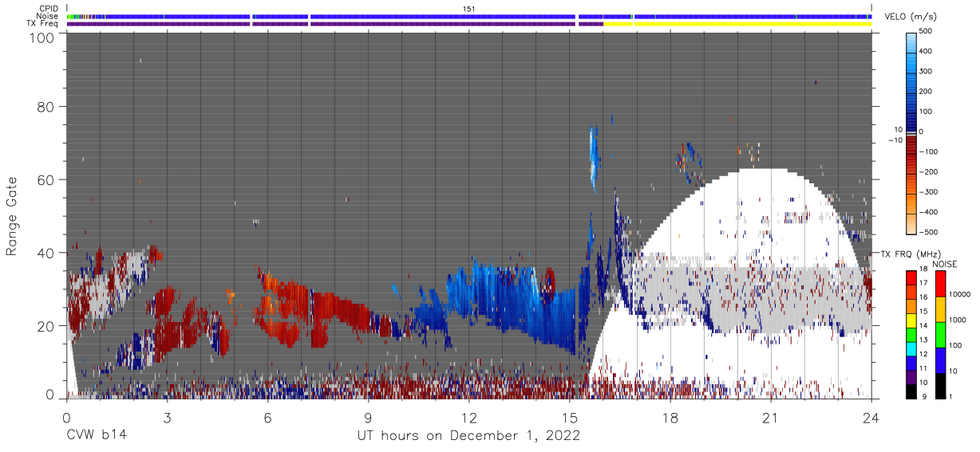980x452 pixels.
Task: Select the -10 ground scatter threshold label
Action: [x=894, y=140]
